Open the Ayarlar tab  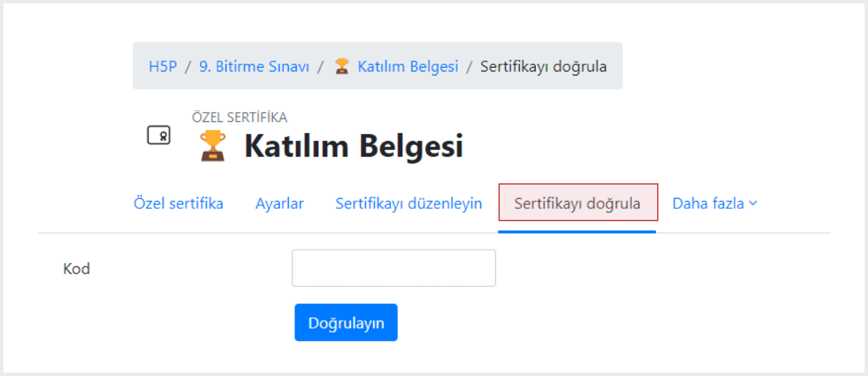click(x=279, y=203)
